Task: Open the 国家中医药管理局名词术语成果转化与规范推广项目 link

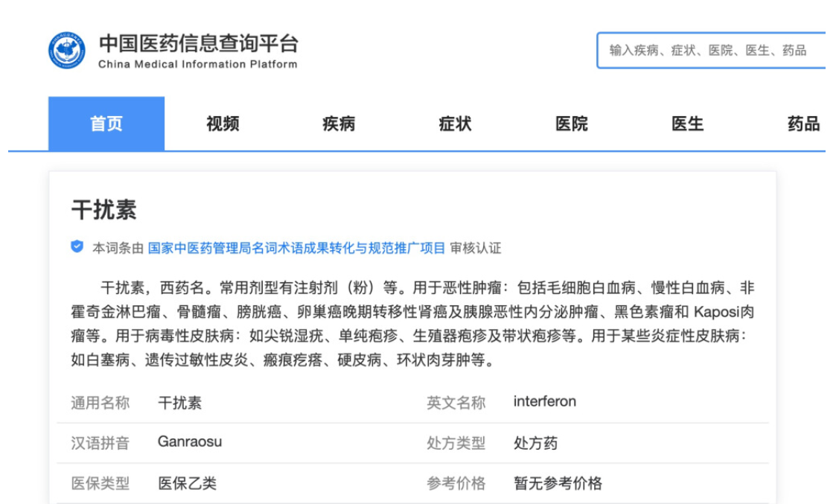Action: (296, 248)
